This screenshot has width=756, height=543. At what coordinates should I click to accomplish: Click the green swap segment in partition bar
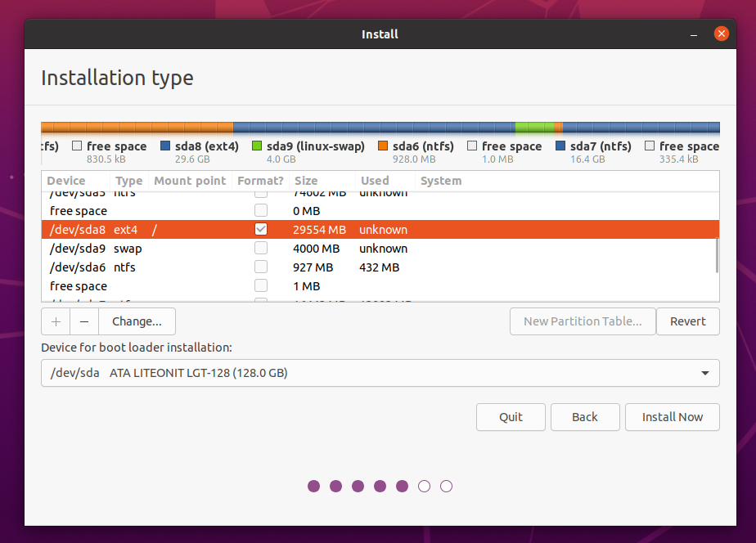click(535, 128)
